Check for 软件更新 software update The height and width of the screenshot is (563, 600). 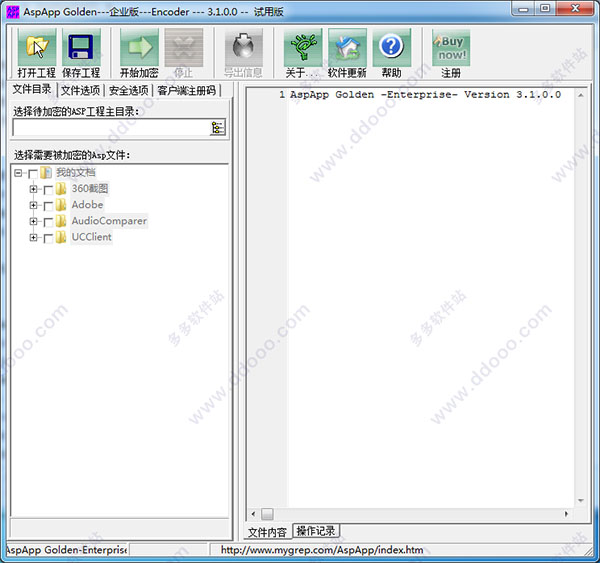[347, 47]
